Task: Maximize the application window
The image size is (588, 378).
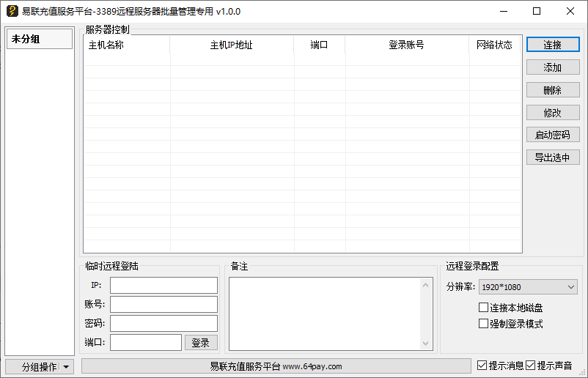Action: (x=537, y=11)
